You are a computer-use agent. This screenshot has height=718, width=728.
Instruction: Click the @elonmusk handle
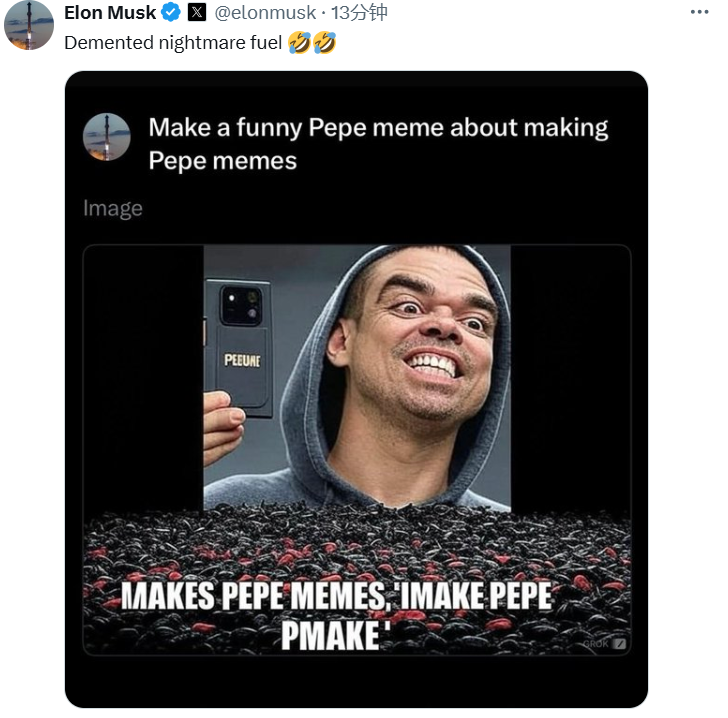(265, 13)
